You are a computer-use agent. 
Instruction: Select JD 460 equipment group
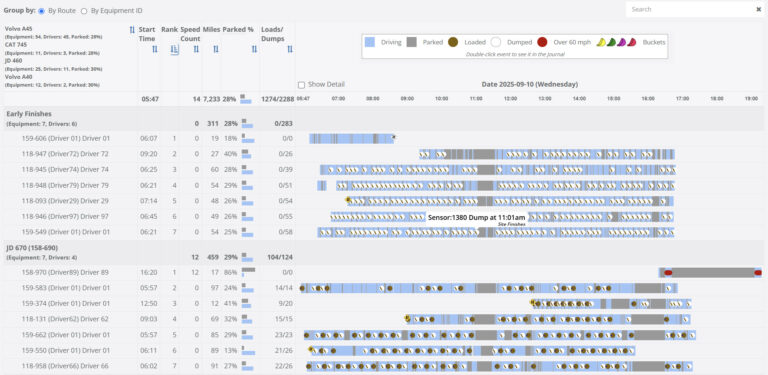coord(13,61)
